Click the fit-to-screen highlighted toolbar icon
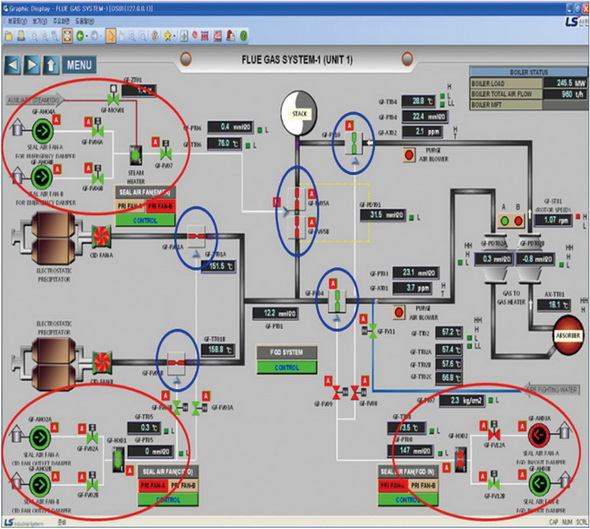This screenshot has width=590, height=529. pos(67,36)
